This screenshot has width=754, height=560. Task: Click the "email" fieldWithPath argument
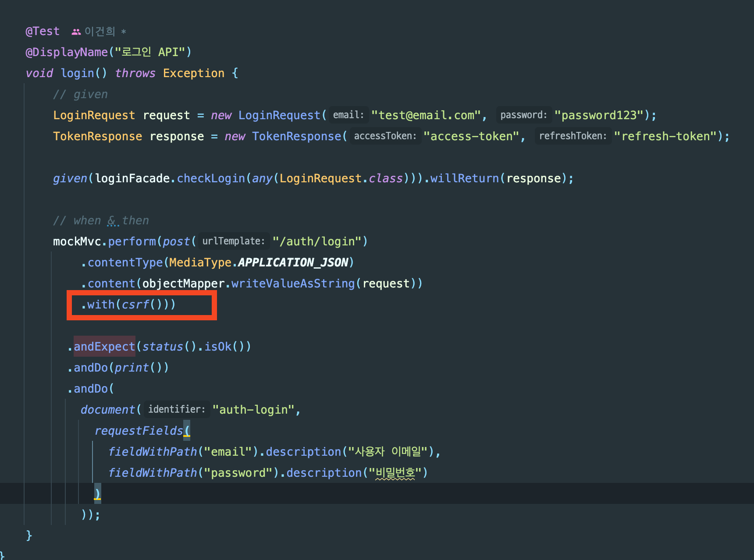(x=228, y=452)
